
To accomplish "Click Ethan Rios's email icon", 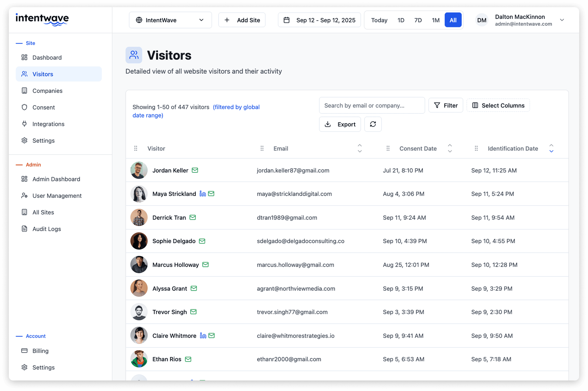I will coord(188,359).
